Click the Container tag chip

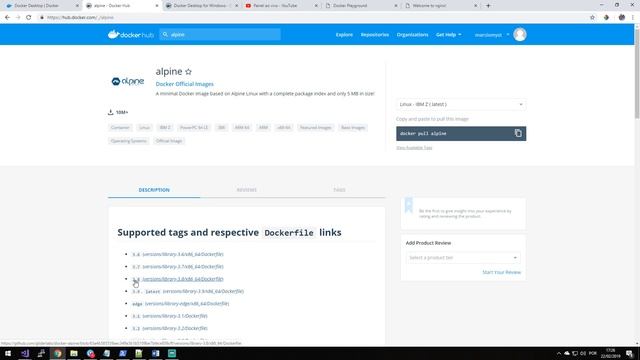point(120,128)
